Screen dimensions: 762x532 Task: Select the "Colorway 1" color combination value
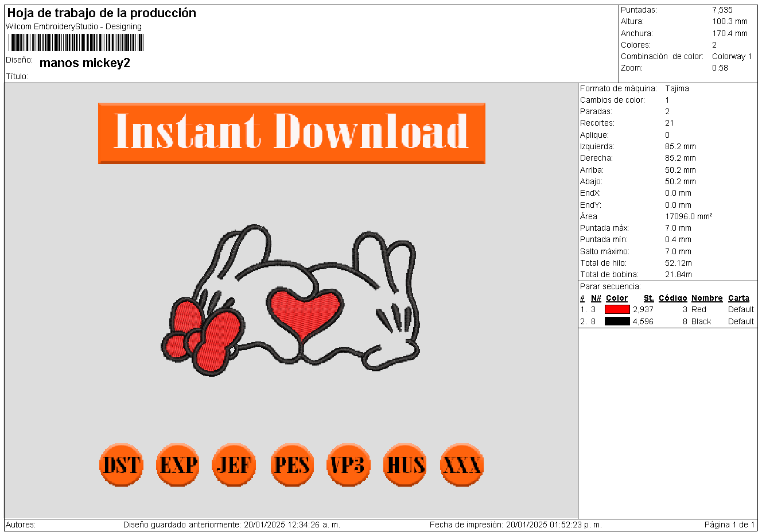732,56
